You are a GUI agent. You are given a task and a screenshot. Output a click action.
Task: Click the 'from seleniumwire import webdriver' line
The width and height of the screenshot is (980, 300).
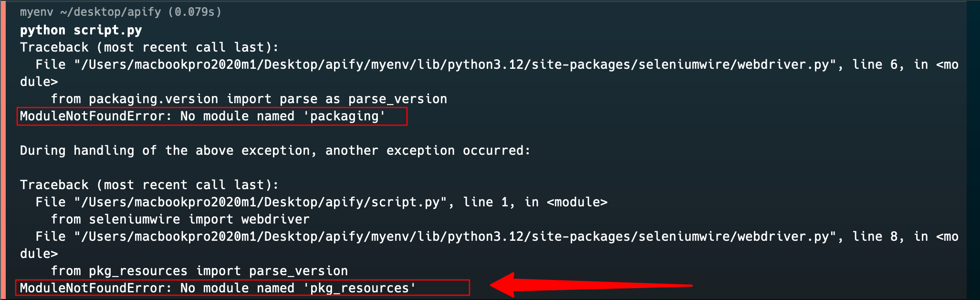click(180, 219)
